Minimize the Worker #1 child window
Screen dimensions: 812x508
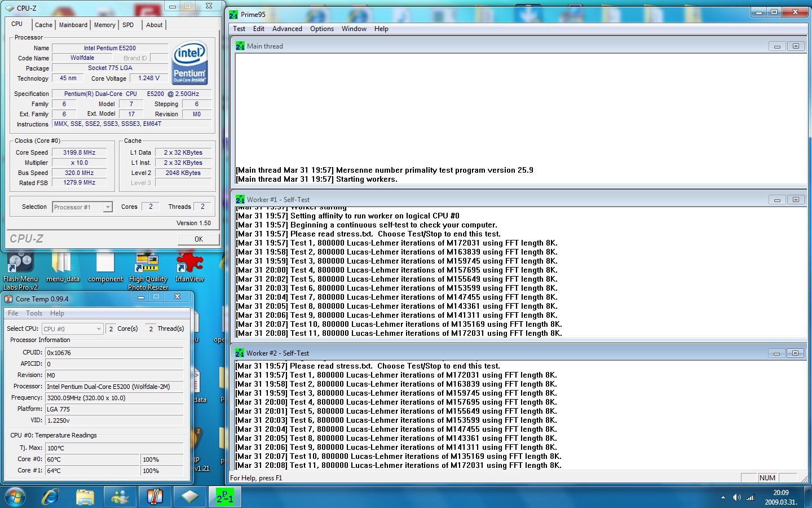click(x=777, y=200)
